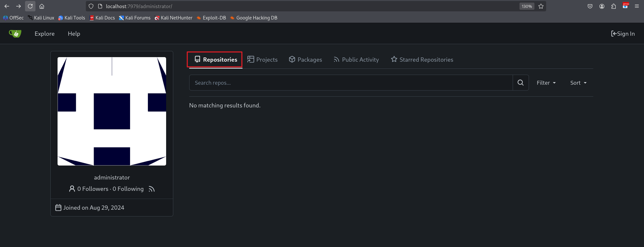Screen dimensions: 644x247
Task: Click the administrator avatar image
Action: (x=112, y=111)
